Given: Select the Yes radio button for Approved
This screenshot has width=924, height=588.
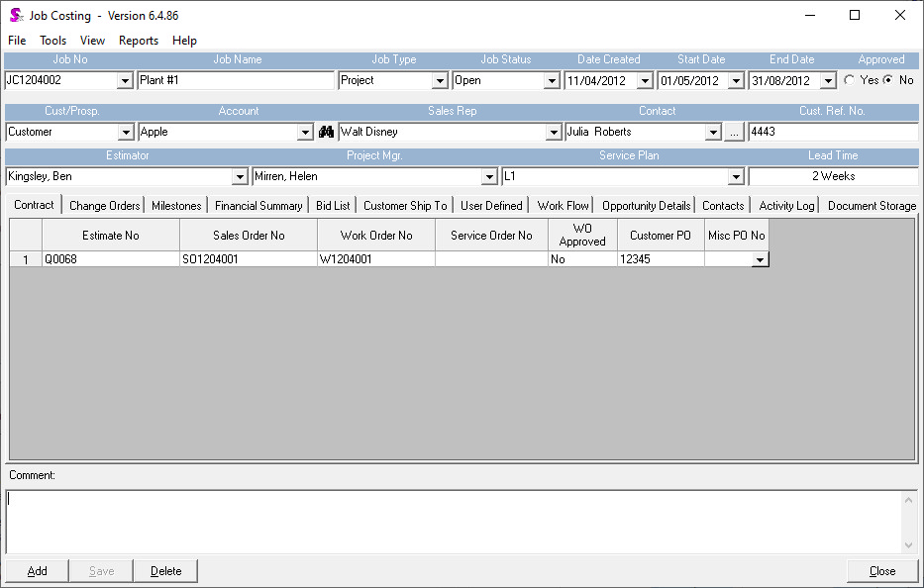Looking at the screenshot, I should tap(850, 80).
